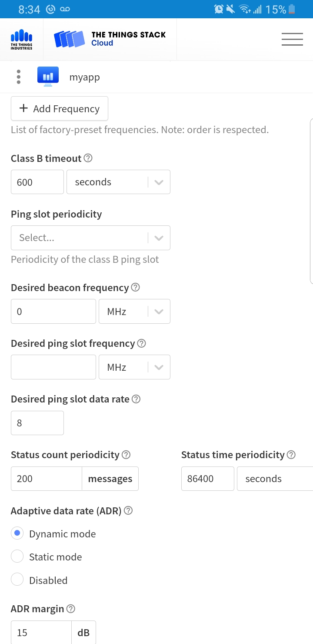Click the Add Frequency button
The height and width of the screenshot is (644, 313).
pyautogui.click(x=60, y=108)
